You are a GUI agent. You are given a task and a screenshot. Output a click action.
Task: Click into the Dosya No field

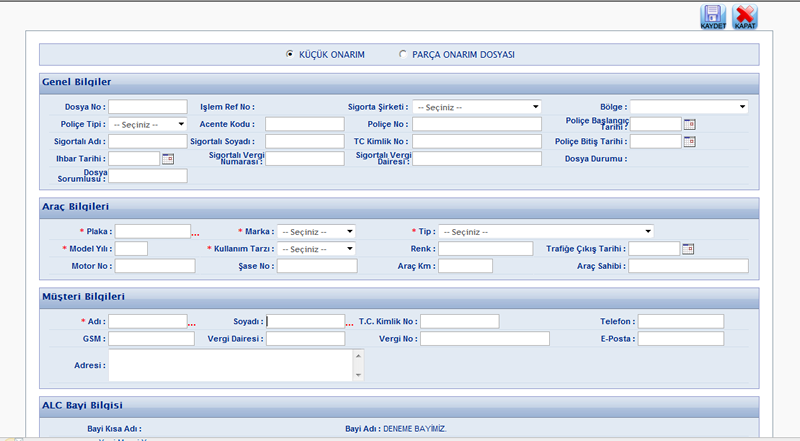(147, 106)
